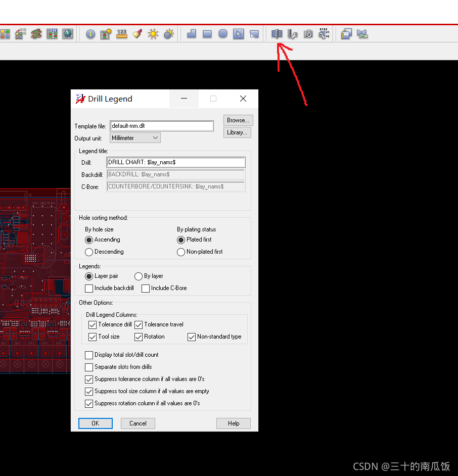Click the Assign Color paintbrush icon

[x=138, y=34]
